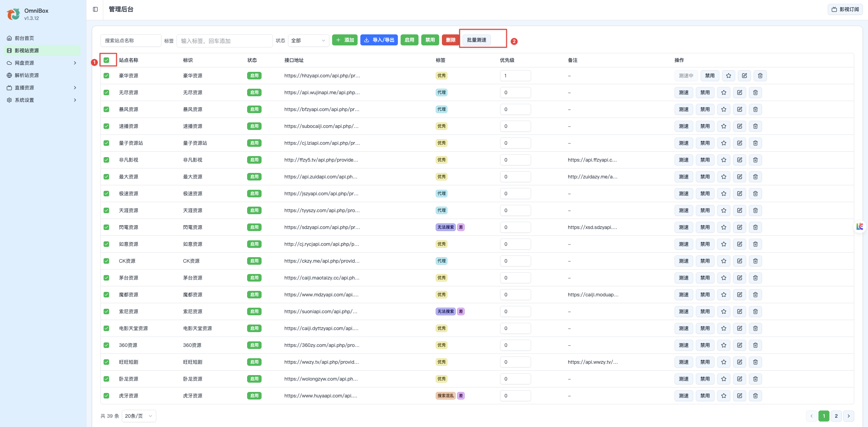Click the OmniBox logo
The image size is (868, 427).
(x=13, y=14)
